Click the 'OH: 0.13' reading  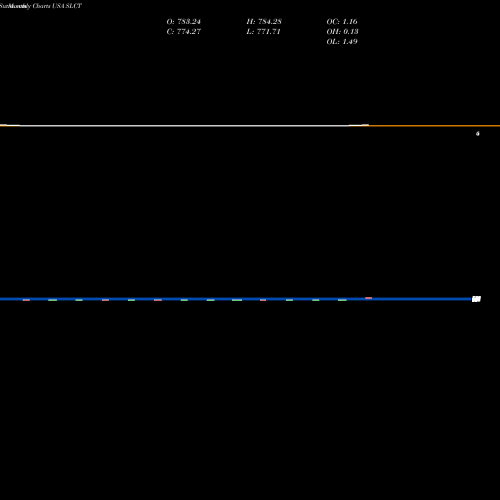click(342, 32)
